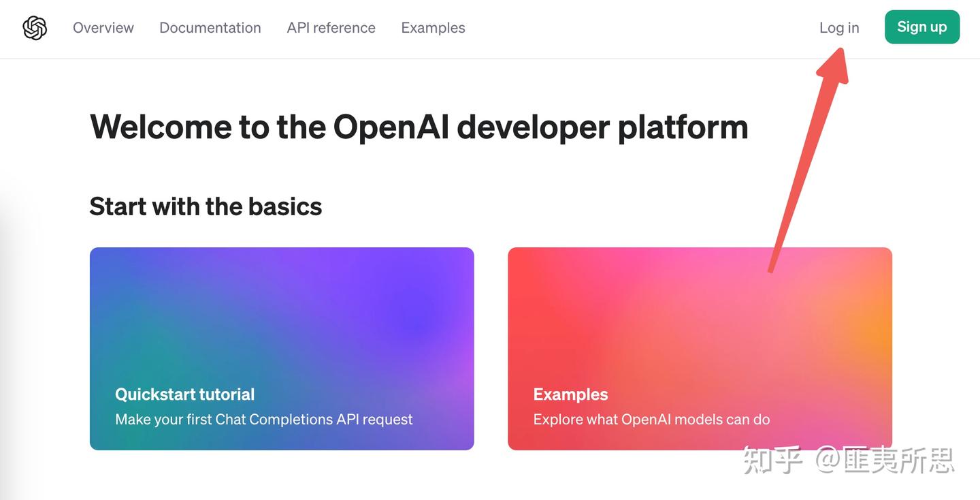Image resolution: width=980 pixels, height=500 pixels.
Task: Click the header bar area above the page
Action: coord(612,29)
